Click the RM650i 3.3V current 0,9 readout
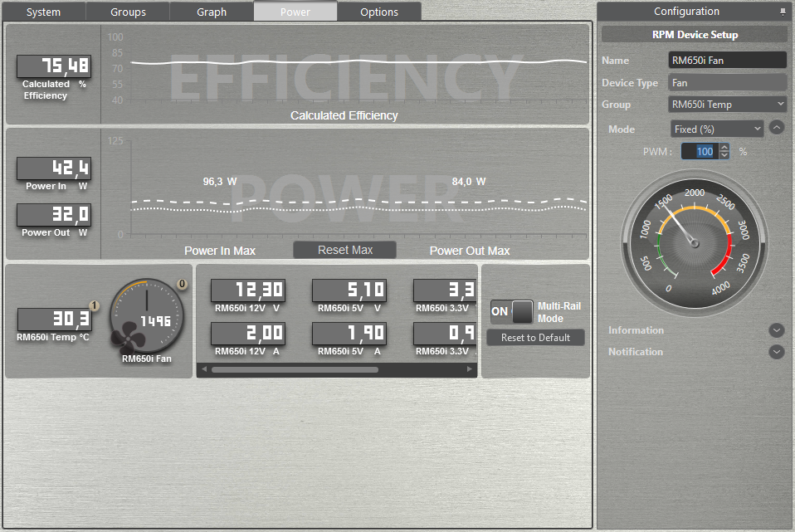This screenshot has height=532, width=795. 445,333
